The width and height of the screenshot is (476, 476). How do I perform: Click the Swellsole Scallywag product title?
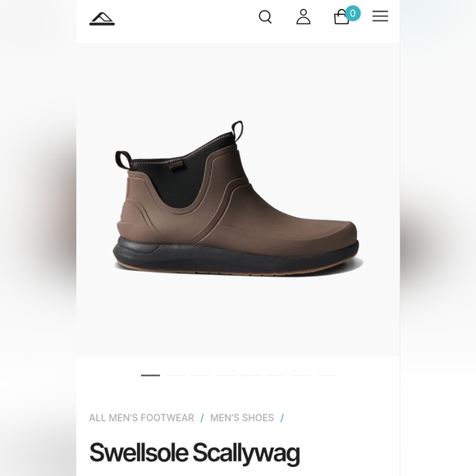coord(195,453)
